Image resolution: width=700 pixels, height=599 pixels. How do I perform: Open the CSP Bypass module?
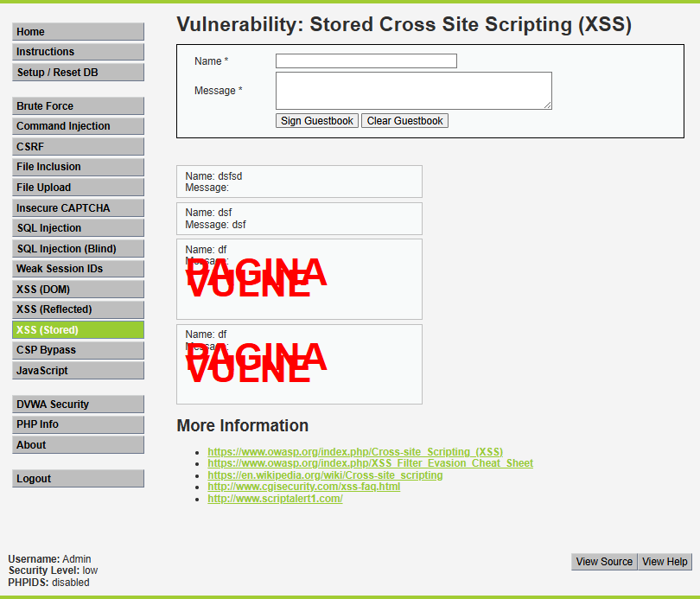pyautogui.click(x=78, y=350)
